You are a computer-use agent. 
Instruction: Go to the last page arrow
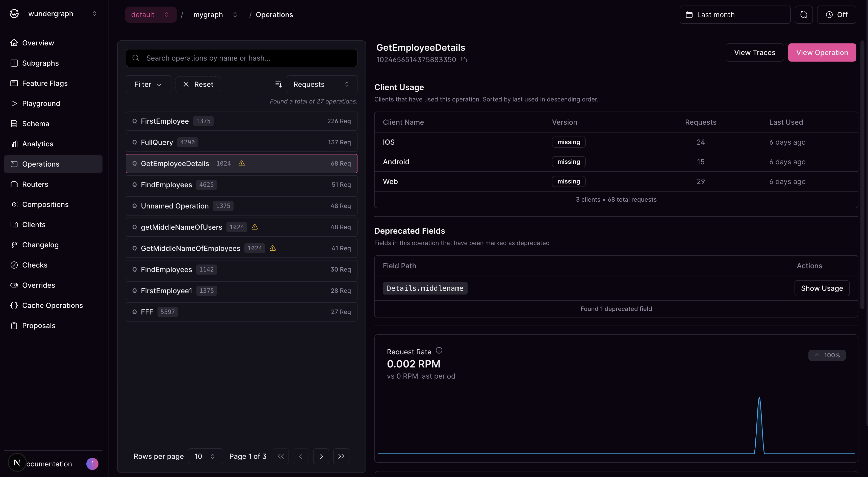coord(341,456)
